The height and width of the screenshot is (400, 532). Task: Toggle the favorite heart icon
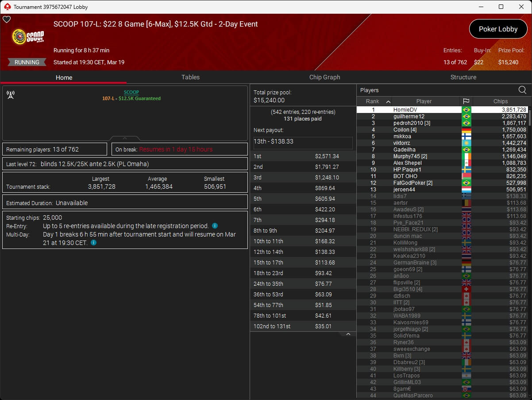click(7, 19)
